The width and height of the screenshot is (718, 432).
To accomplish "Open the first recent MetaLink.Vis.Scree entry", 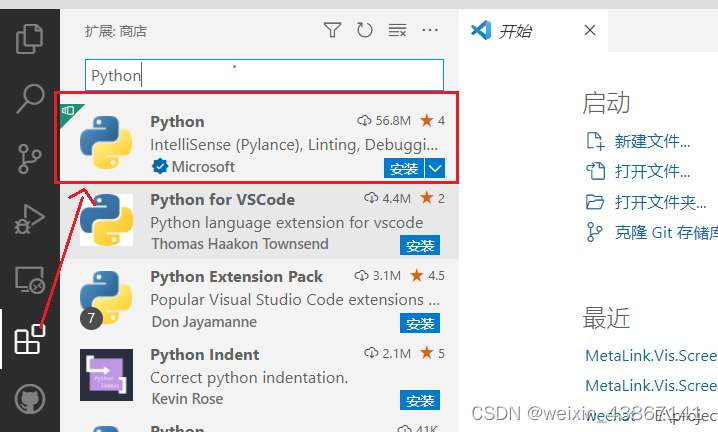I will pyautogui.click(x=651, y=355).
